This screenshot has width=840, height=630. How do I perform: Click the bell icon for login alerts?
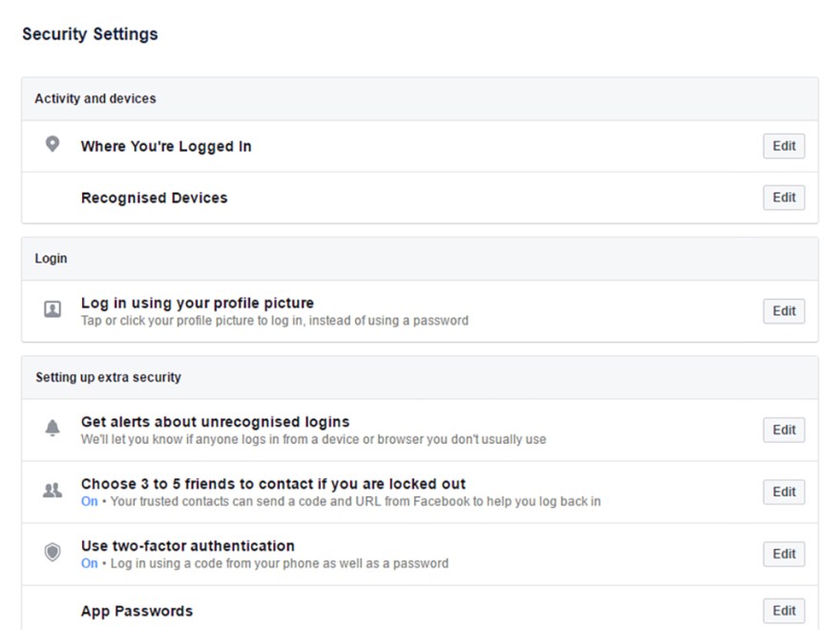[52, 426]
